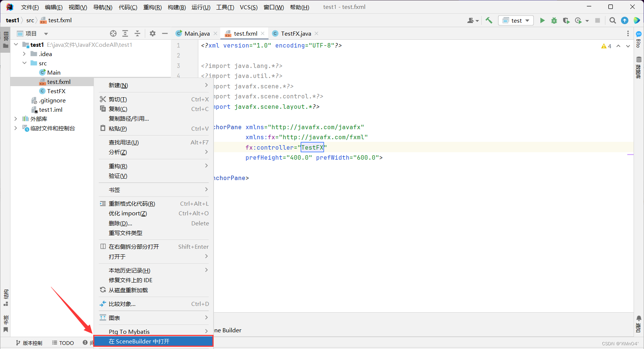Close the test.fxml tab
The width and height of the screenshot is (644, 349).
tap(263, 33)
